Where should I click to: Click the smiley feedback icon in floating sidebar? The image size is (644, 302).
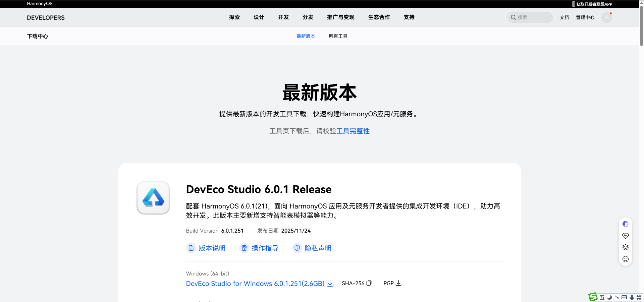click(x=626, y=259)
